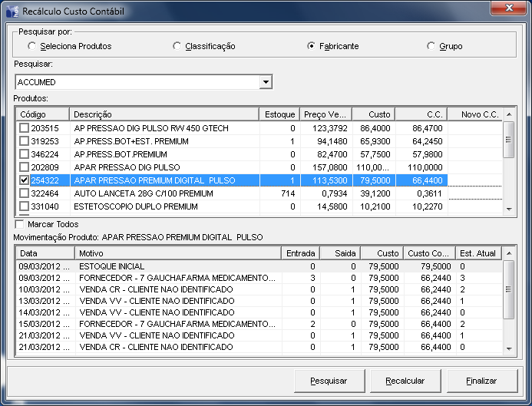
Task: Click the Est. Atual column header
Action: click(x=479, y=253)
